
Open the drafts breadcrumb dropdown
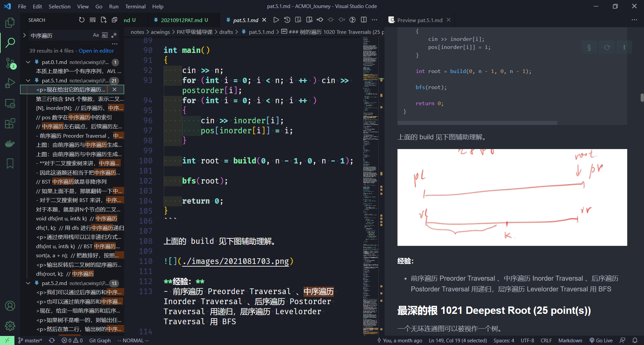226,32
